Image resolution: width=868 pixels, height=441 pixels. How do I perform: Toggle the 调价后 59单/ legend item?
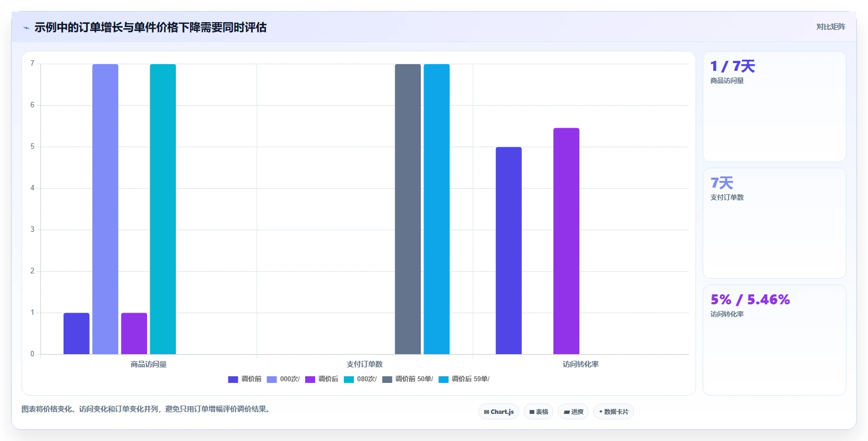click(x=464, y=379)
